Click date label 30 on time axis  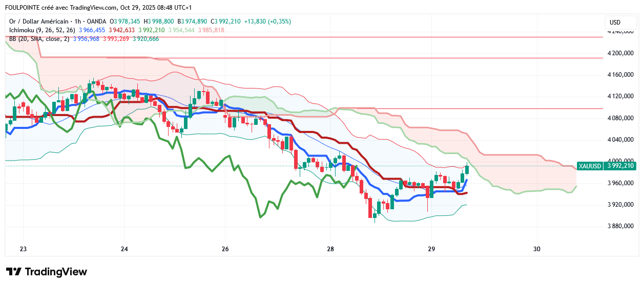point(537,249)
